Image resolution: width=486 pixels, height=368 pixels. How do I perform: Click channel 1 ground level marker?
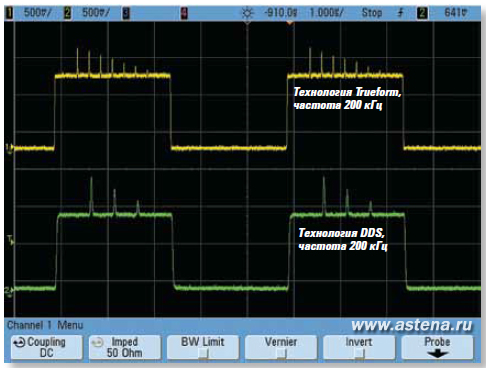9,148
